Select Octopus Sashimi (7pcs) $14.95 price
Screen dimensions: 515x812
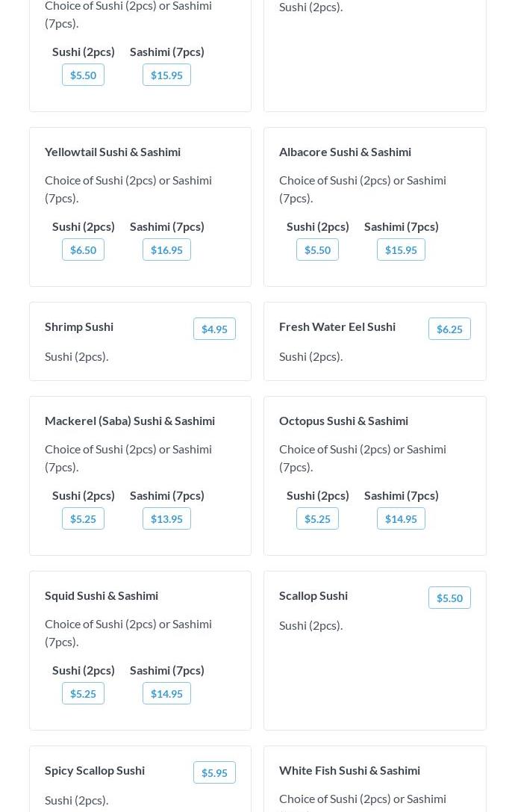point(401,518)
